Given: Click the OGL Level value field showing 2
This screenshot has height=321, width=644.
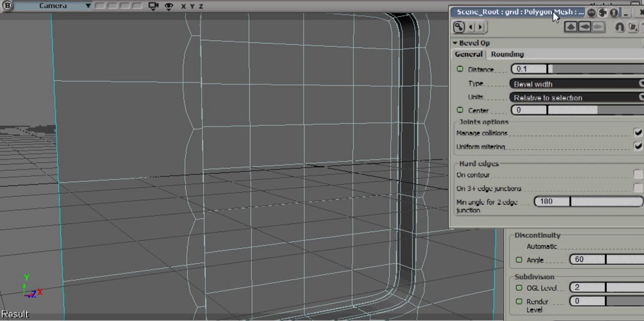Looking at the screenshot, I should coord(587,287).
